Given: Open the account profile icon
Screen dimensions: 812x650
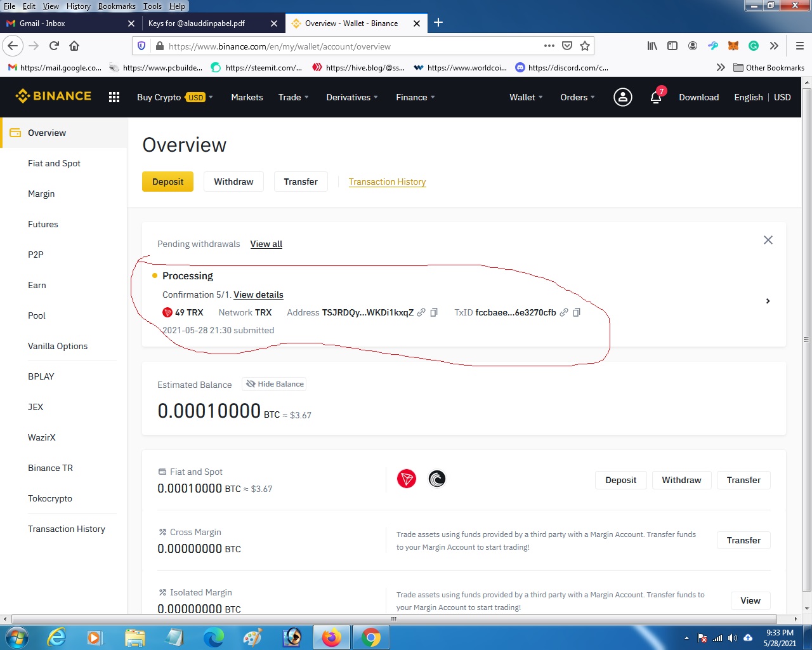Looking at the screenshot, I should click(x=623, y=97).
